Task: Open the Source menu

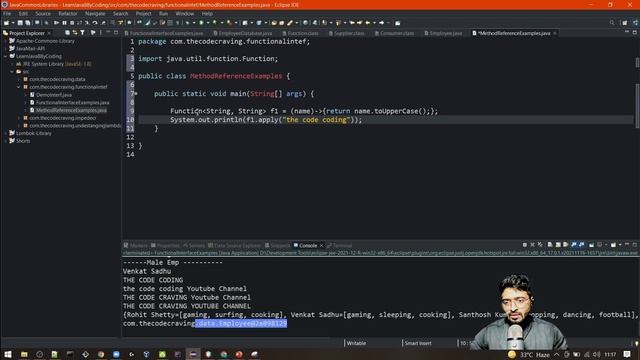Action: 43,13
